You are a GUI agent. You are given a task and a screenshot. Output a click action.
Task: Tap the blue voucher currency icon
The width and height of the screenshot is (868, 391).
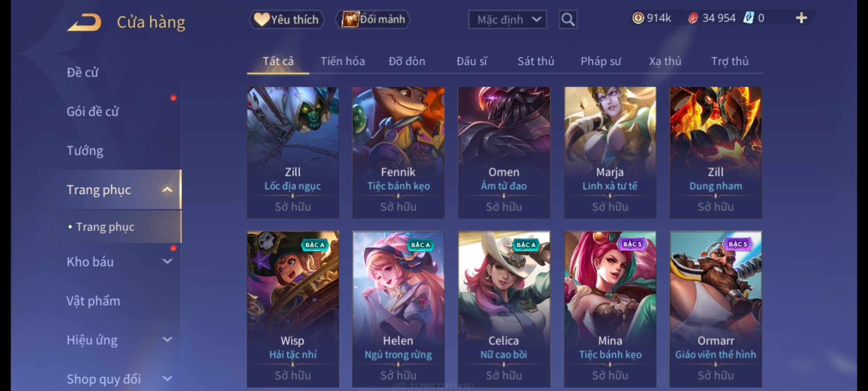749,18
